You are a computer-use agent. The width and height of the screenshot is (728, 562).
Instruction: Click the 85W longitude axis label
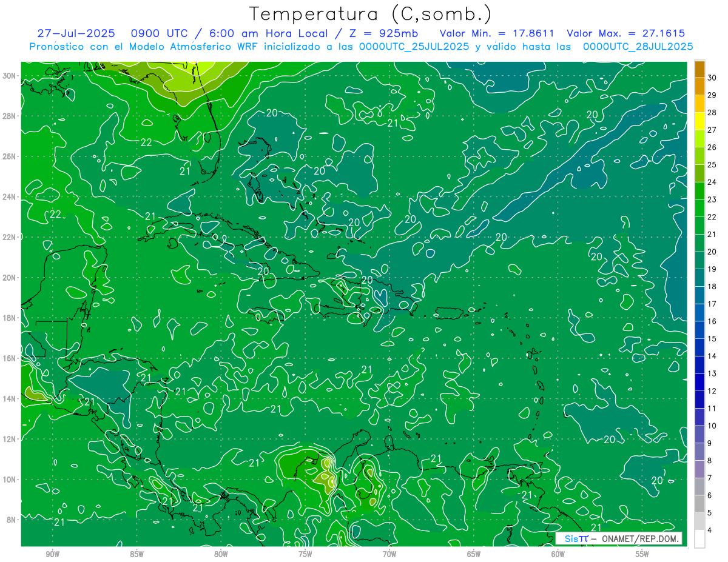tap(136, 554)
